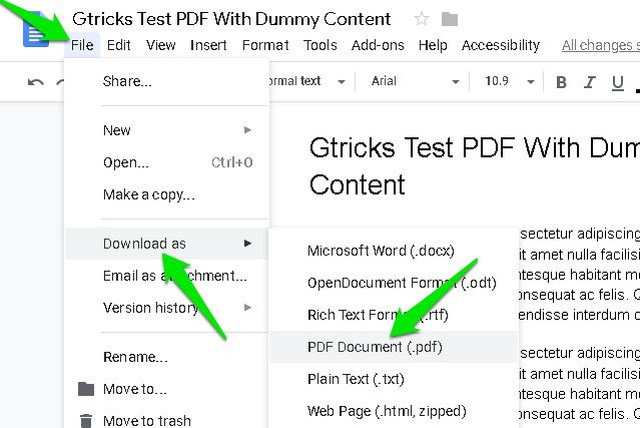Screen dimensions: 640x428
Task: Open the Add-ons menu
Action: (x=378, y=45)
